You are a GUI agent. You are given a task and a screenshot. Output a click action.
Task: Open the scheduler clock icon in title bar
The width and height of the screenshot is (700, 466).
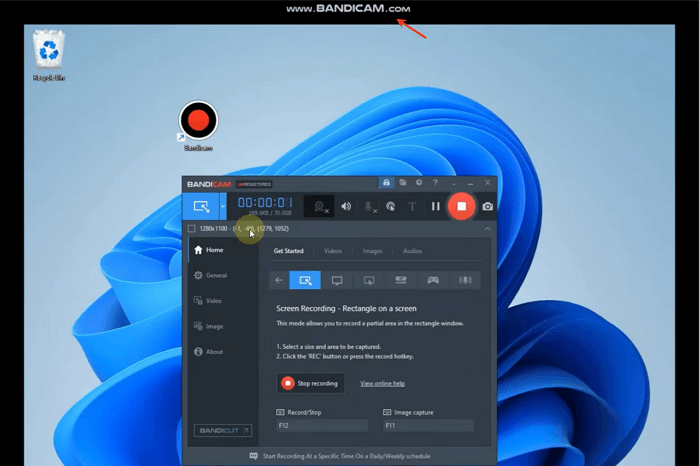[x=419, y=183]
